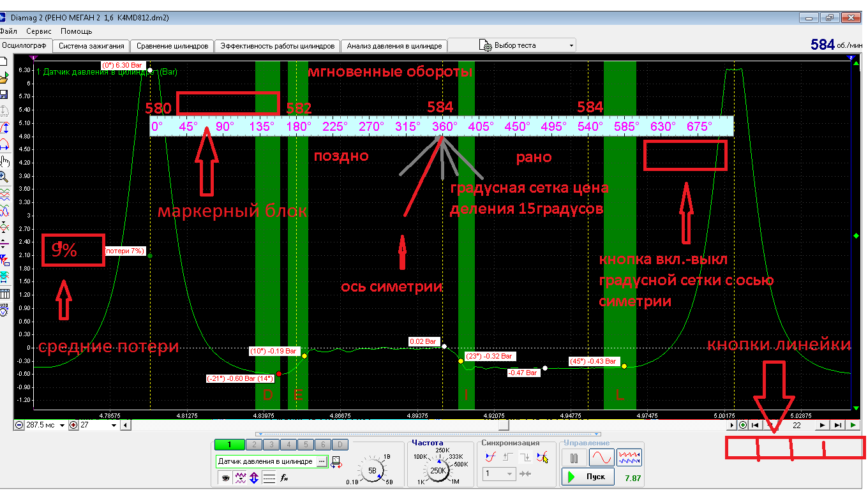Click the auto vertical scale icon
This screenshot has width=868, height=490.
coord(4,110)
